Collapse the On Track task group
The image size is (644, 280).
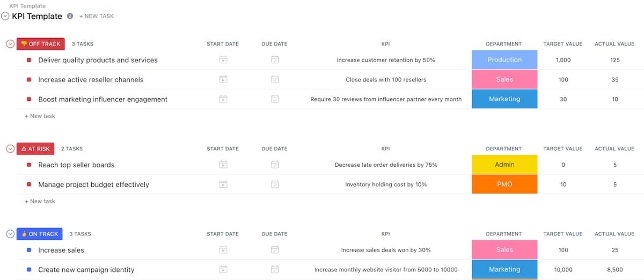[x=10, y=234]
